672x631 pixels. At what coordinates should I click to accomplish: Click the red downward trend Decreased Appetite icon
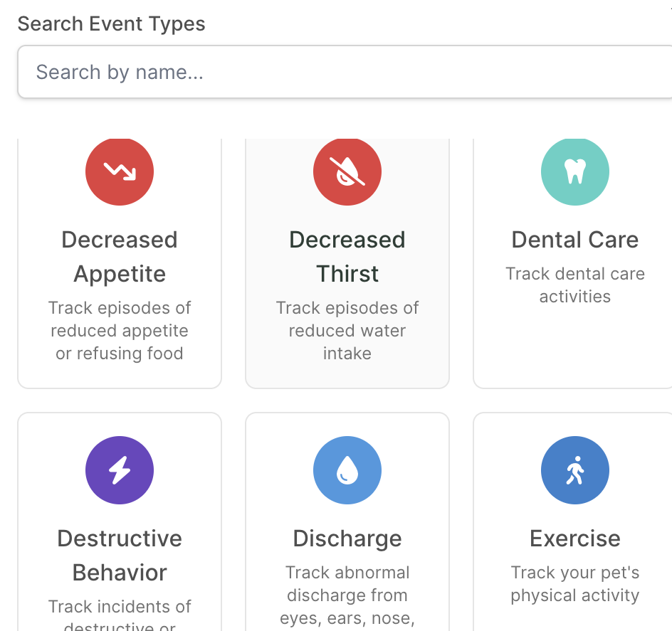[120, 171]
